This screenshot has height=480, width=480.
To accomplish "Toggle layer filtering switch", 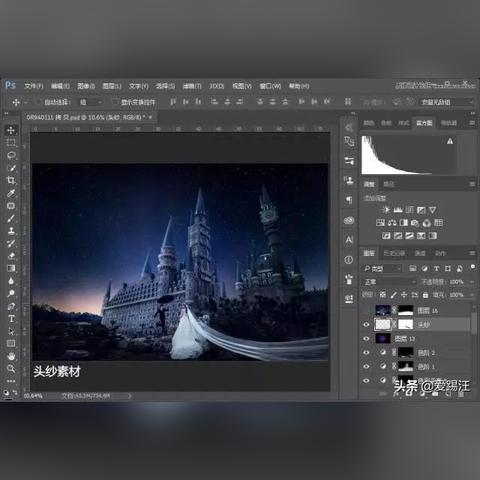I will point(472,267).
